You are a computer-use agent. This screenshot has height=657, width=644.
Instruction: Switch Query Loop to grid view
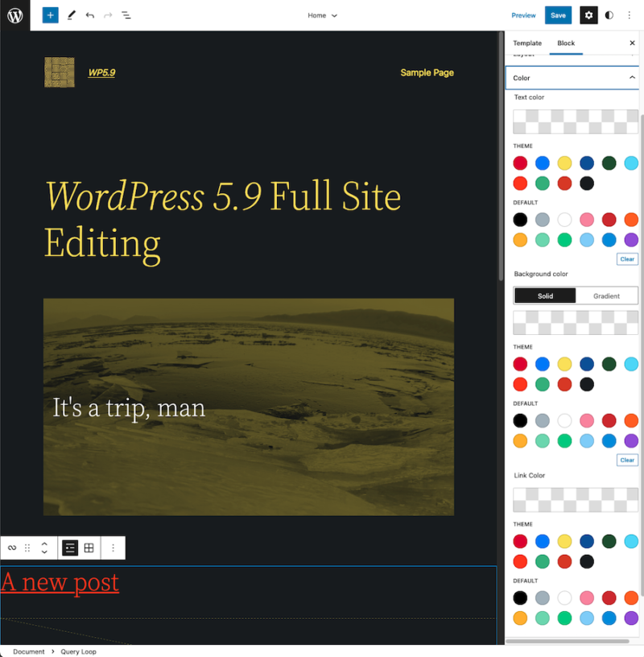click(89, 548)
